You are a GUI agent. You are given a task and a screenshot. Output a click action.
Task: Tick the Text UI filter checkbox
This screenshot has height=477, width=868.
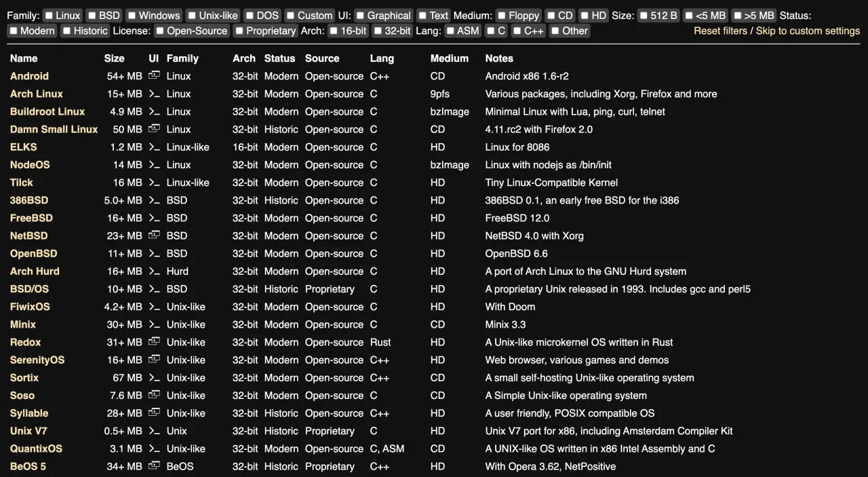pos(422,15)
